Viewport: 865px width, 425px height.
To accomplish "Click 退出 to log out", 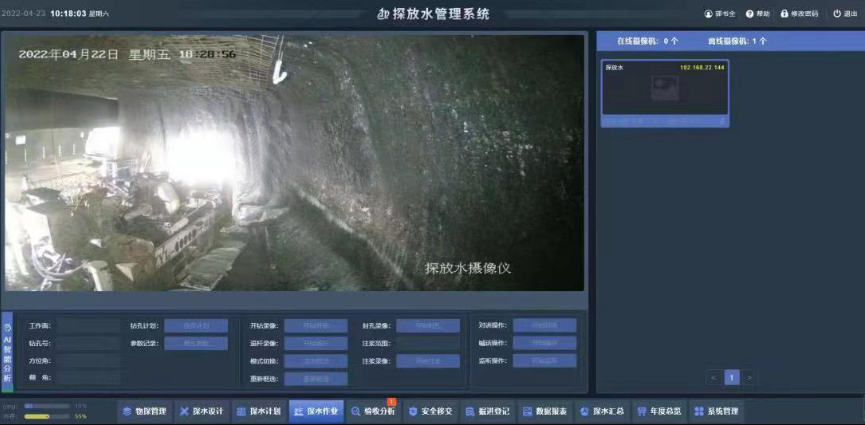I will tap(845, 14).
